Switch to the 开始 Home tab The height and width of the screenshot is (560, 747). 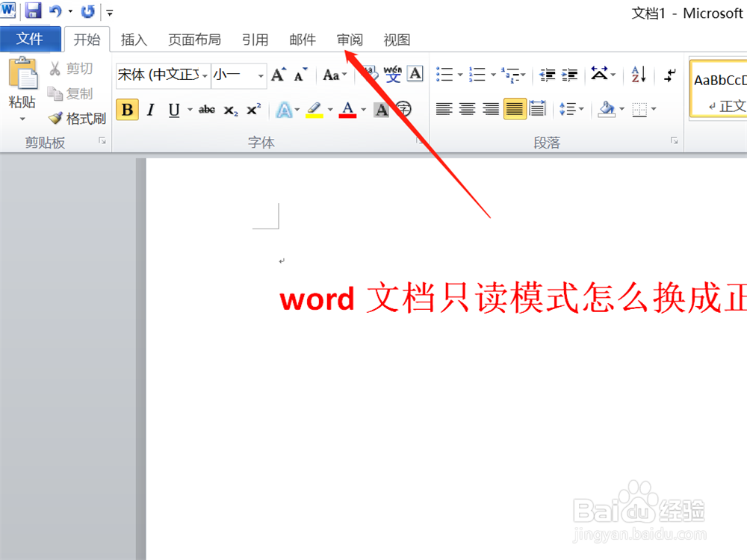[x=87, y=40]
